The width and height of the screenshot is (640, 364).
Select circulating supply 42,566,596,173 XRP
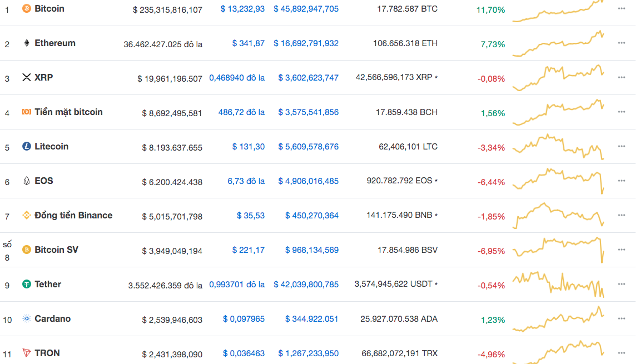[394, 77]
